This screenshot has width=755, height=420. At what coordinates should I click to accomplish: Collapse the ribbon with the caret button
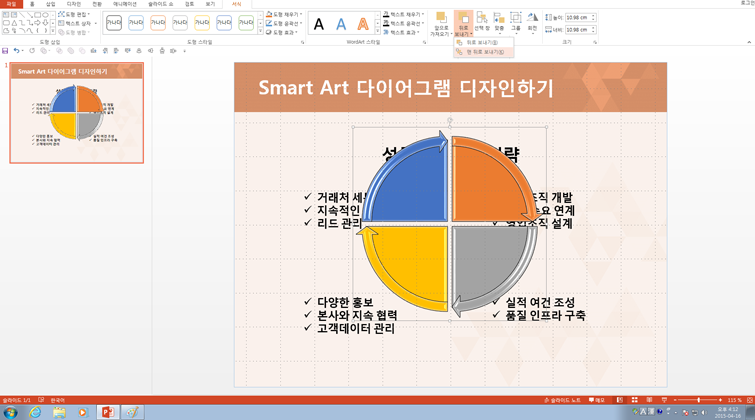coord(749,42)
